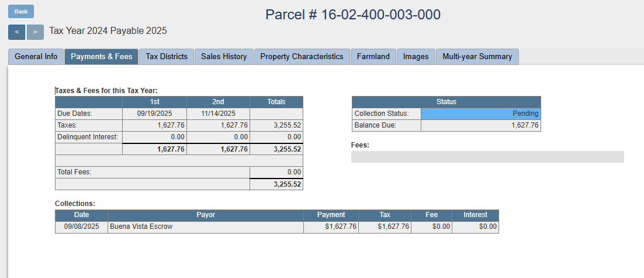644x278 pixels.
Task: Click the 2nd installment due date 11/14/2025
Action: 218,114
